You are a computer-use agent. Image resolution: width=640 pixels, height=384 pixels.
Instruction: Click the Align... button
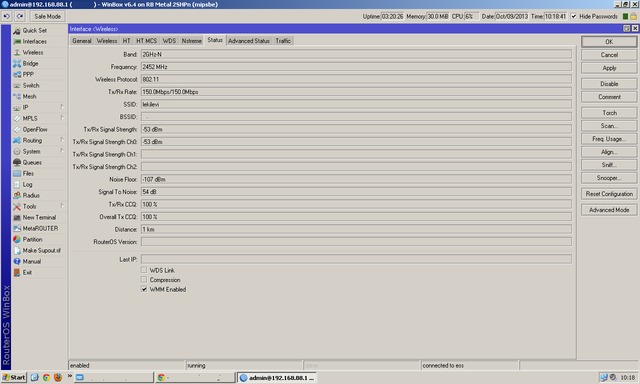[x=609, y=152]
